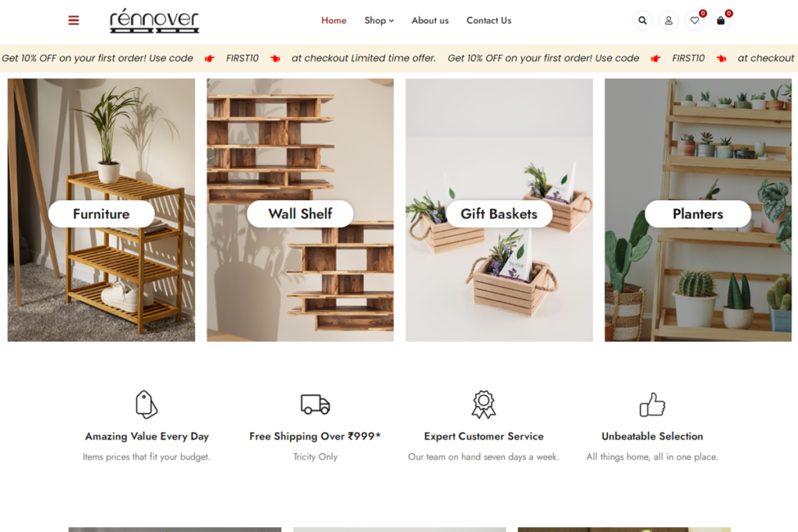Open the About us page
The image size is (798, 532).
coord(430,20)
